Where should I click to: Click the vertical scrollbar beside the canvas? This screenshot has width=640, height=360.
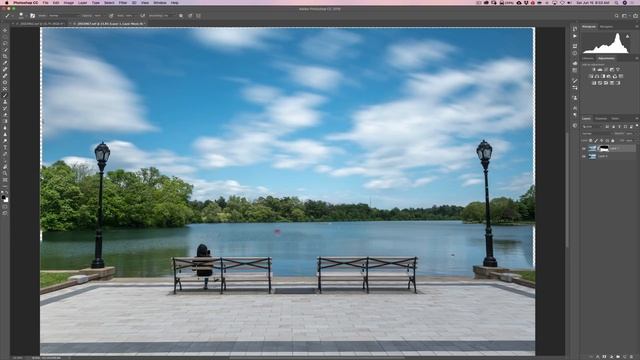(x=567, y=190)
